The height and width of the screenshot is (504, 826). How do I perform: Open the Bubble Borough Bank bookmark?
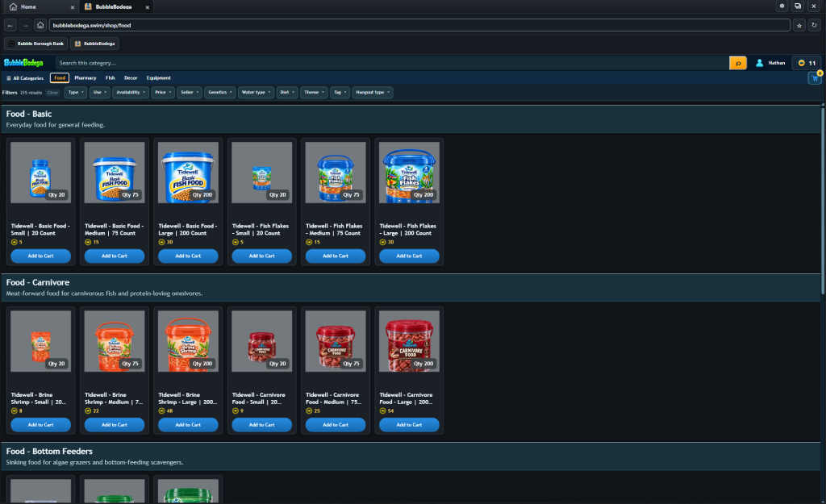point(35,44)
